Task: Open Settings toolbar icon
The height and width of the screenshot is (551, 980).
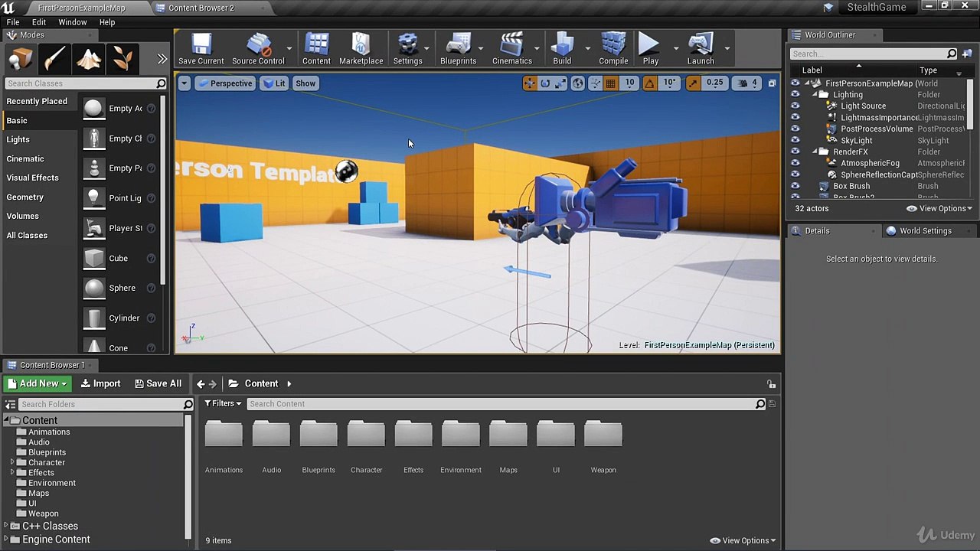Action: (407, 50)
